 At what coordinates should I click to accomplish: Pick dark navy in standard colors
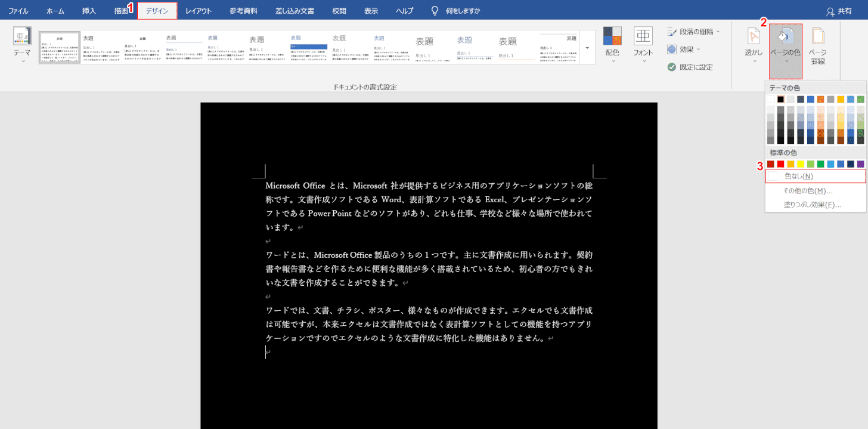coord(851,164)
